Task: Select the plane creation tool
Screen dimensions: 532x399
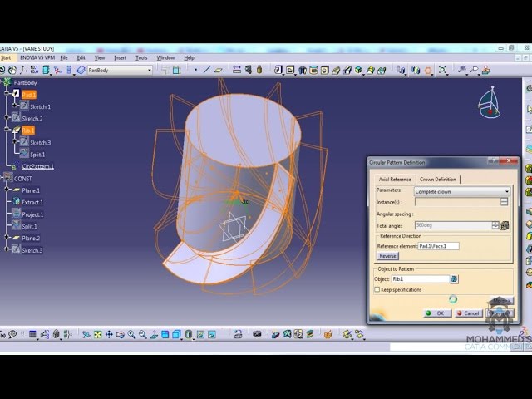Action: click(x=218, y=70)
